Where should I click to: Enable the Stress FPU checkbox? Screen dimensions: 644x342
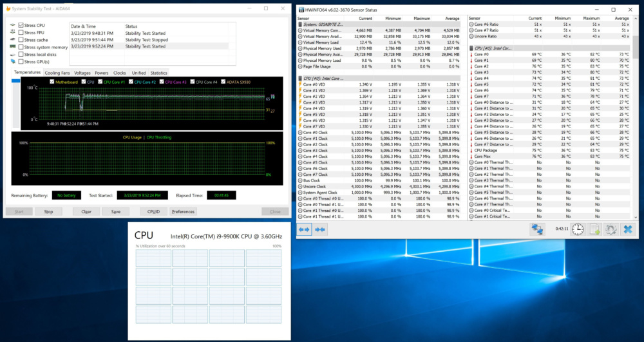tap(21, 32)
